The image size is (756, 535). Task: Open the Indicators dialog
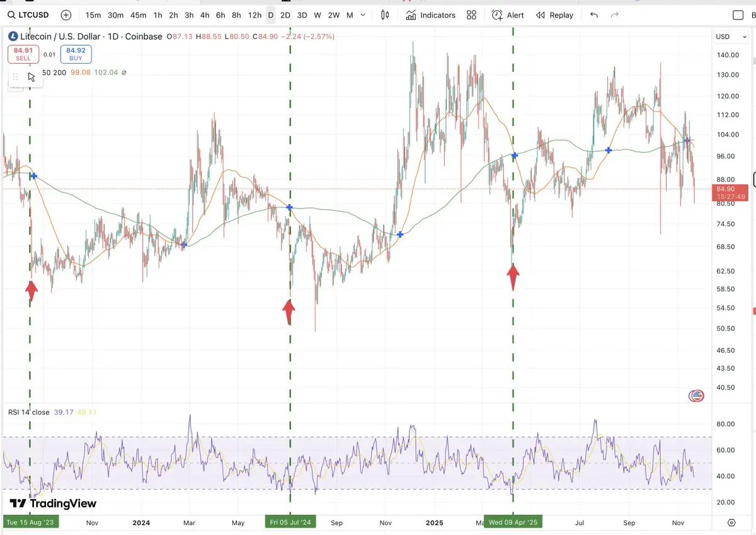431,15
